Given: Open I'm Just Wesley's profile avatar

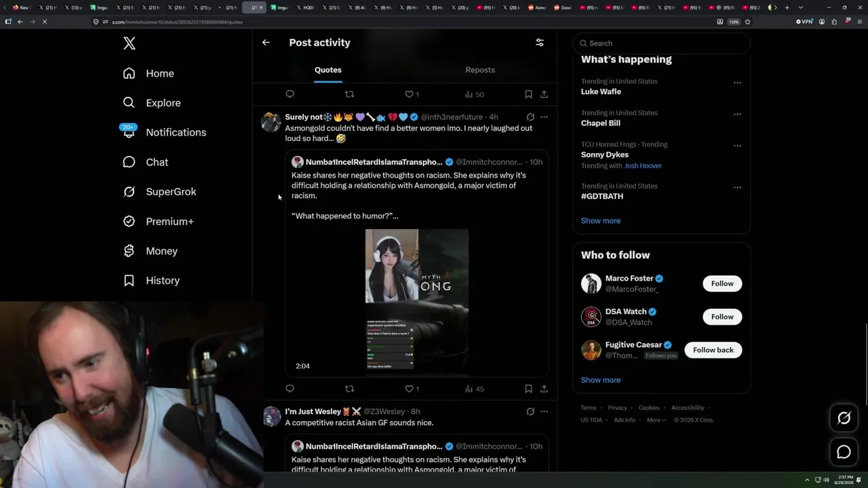Looking at the screenshot, I should point(271,416).
